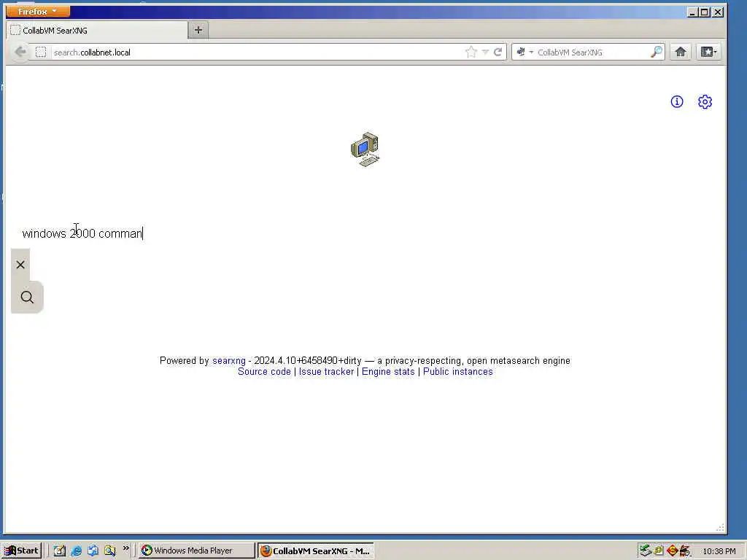Open the Issue tracker link
747x560 pixels.
(x=326, y=371)
